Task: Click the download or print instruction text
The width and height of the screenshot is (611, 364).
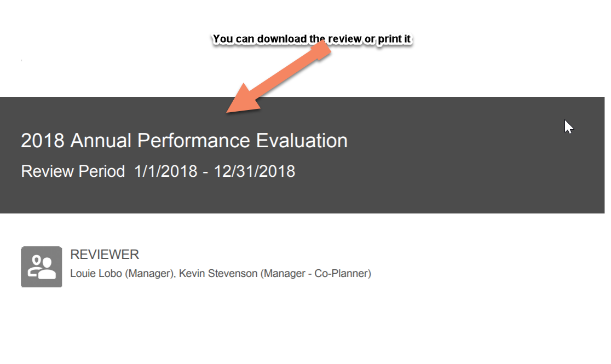Action: [312, 39]
